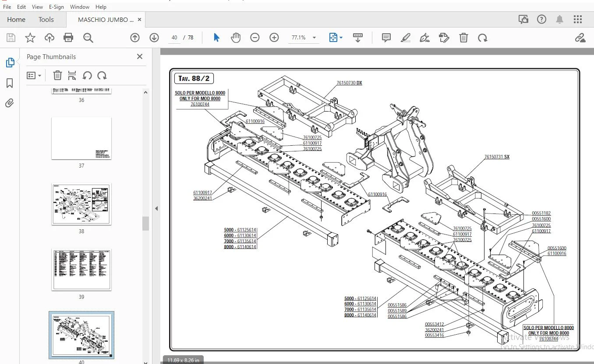Open the Attachments paperclip pane
The image size is (594, 364).
[10, 103]
